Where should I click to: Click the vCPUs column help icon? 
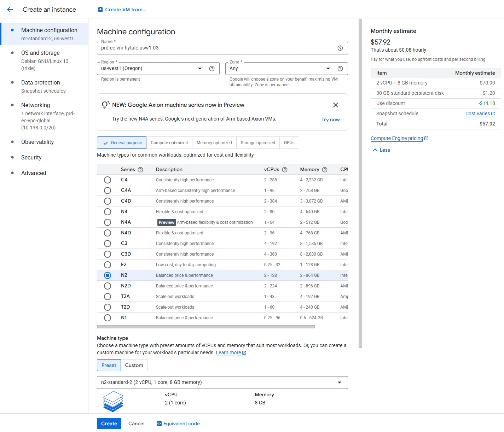click(285, 169)
